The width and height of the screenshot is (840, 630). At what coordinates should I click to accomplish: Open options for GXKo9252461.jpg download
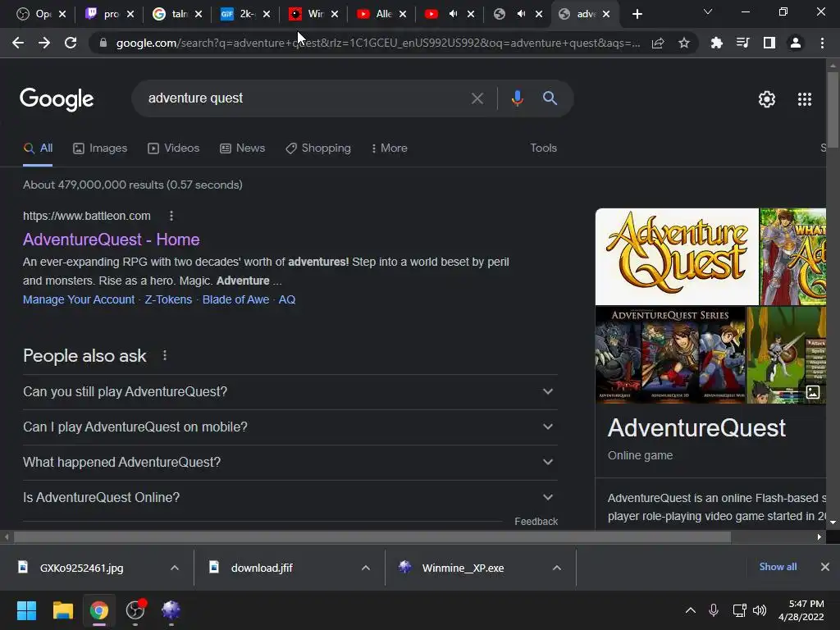tap(175, 568)
